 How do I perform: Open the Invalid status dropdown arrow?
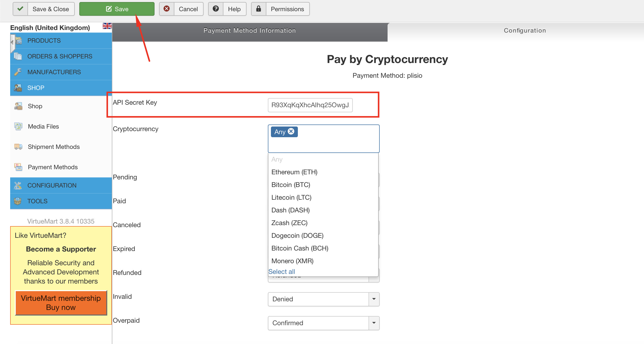(374, 299)
